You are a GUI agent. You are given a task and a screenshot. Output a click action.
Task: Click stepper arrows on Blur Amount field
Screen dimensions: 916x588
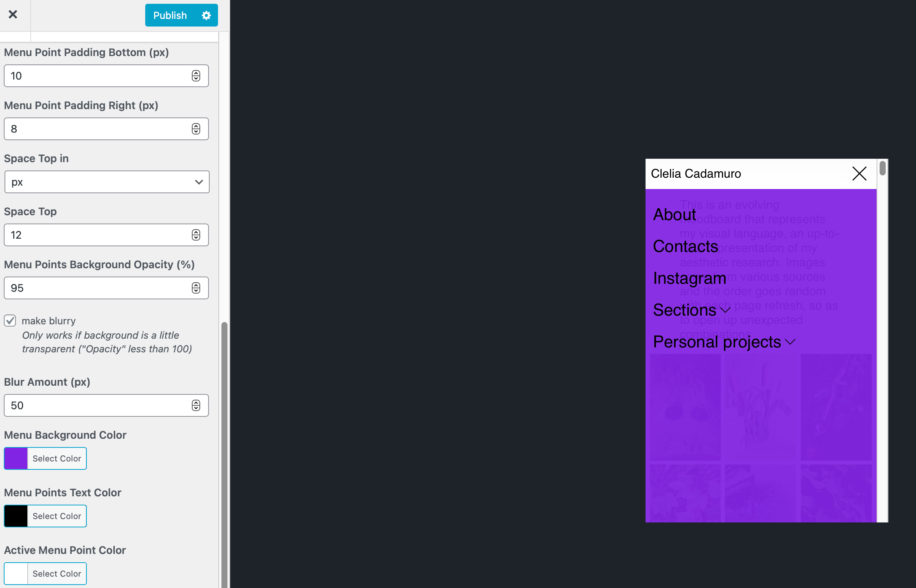pos(196,405)
